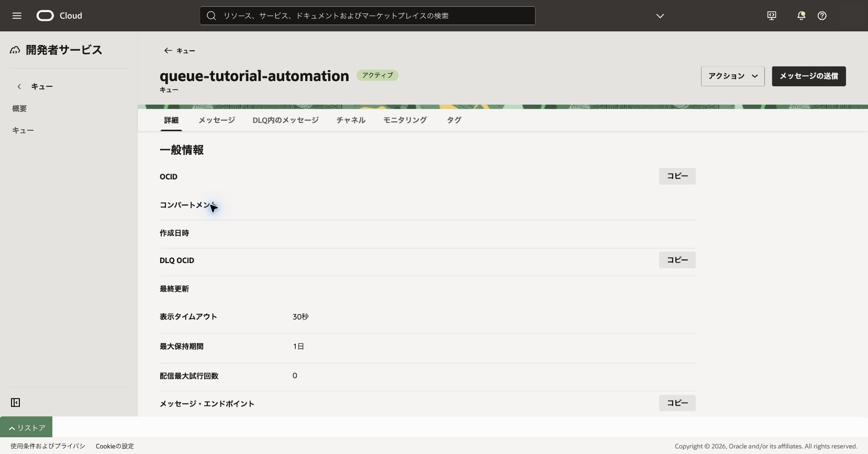The width and height of the screenshot is (868, 454).
Task: Click the 最大保持期間 value 1日
Action: (x=298, y=347)
